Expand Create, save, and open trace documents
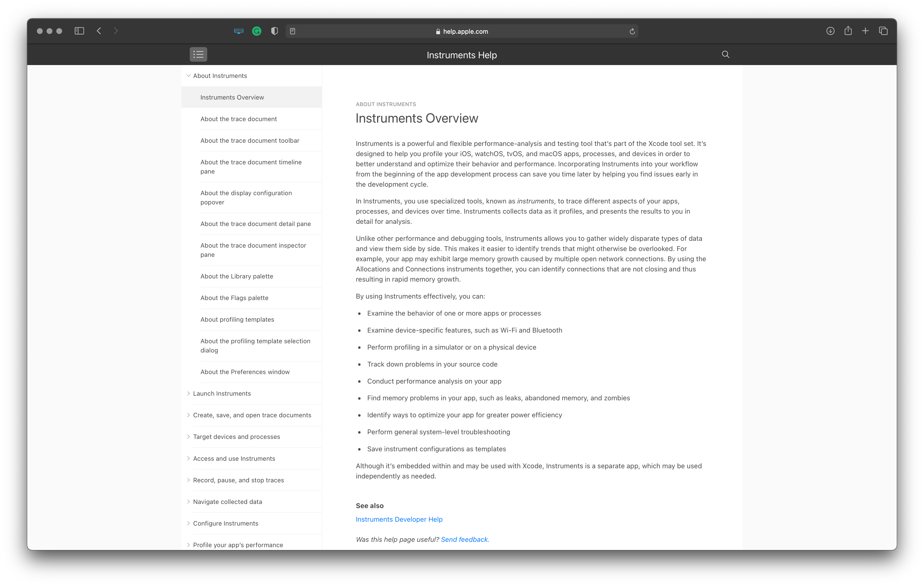This screenshot has width=924, height=586. point(188,415)
